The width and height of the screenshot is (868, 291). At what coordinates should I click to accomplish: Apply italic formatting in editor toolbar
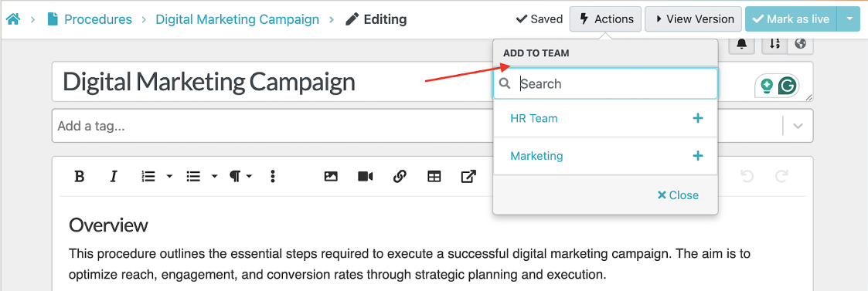[x=114, y=177]
